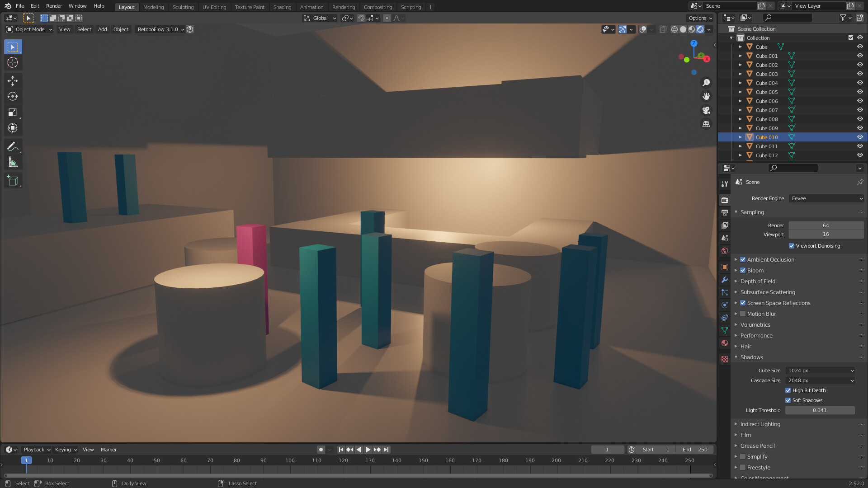Activate the Scale tool
Image resolution: width=868 pixels, height=488 pixels.
coord(12,112)
